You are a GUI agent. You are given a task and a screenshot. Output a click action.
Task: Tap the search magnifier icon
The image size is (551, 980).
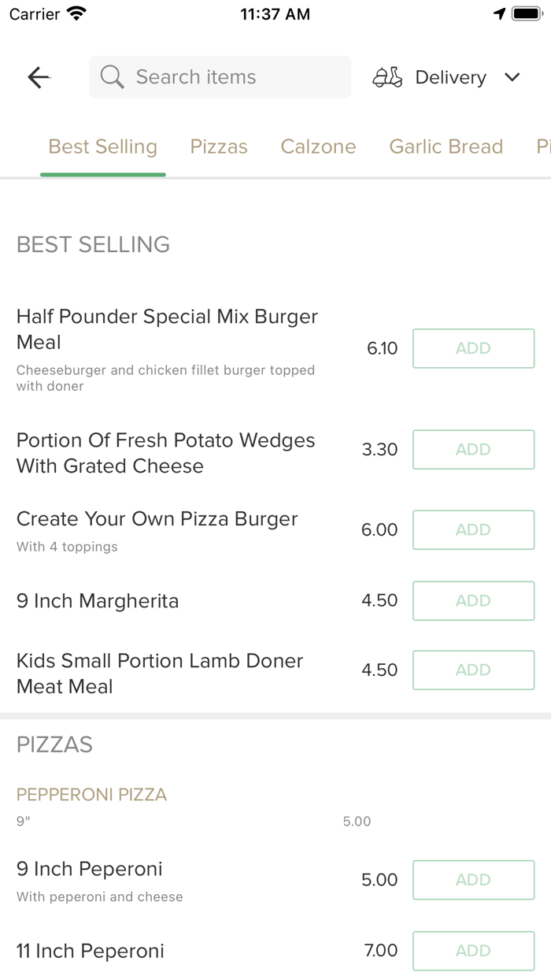113,77
